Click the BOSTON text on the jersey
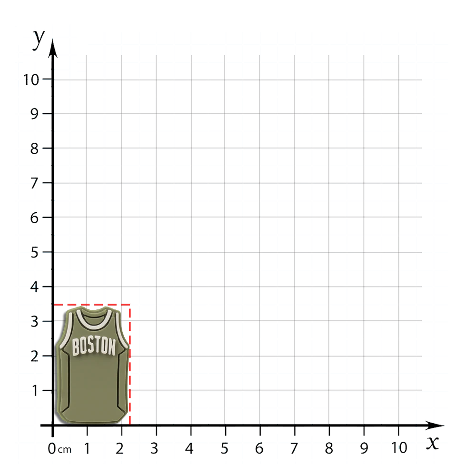Screen dimensions: 476x476 pyautogui.click(x=94, y=346)
